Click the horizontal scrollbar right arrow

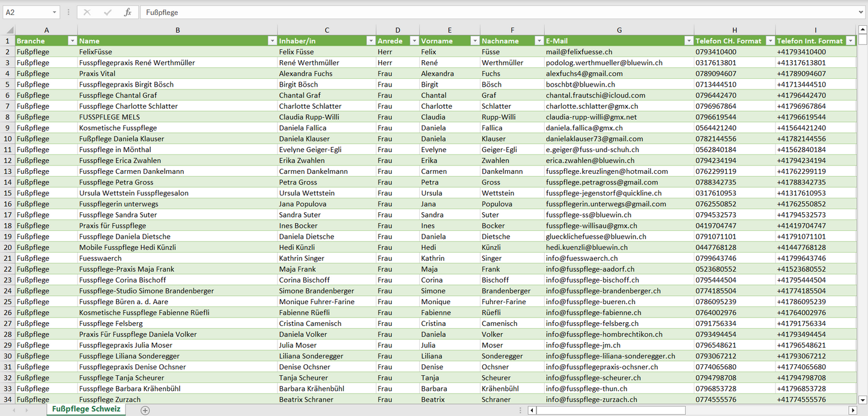(852, 410)
